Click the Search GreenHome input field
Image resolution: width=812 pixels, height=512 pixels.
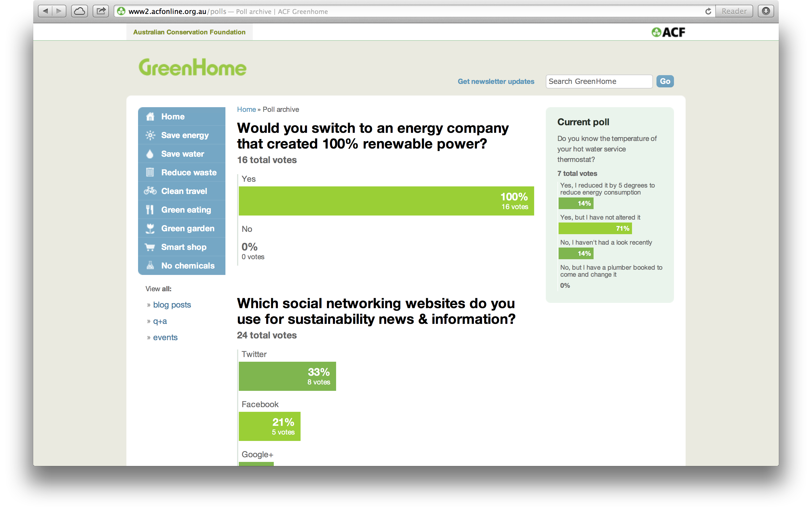click(x=599, y=81)
